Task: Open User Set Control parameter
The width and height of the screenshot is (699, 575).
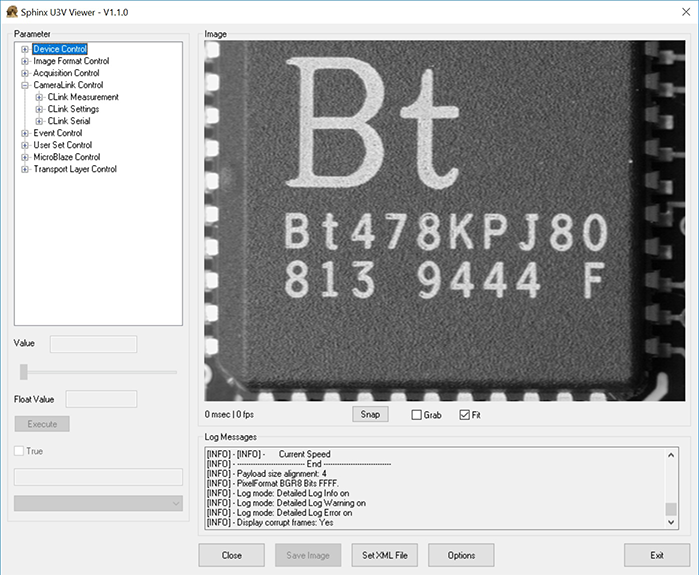Action: tap(62, 145)
